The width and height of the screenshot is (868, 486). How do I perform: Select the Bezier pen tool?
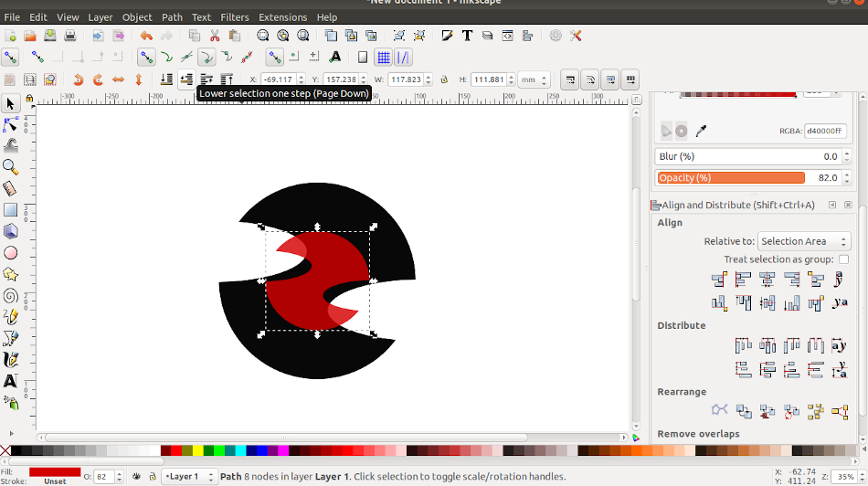point(10,338)
